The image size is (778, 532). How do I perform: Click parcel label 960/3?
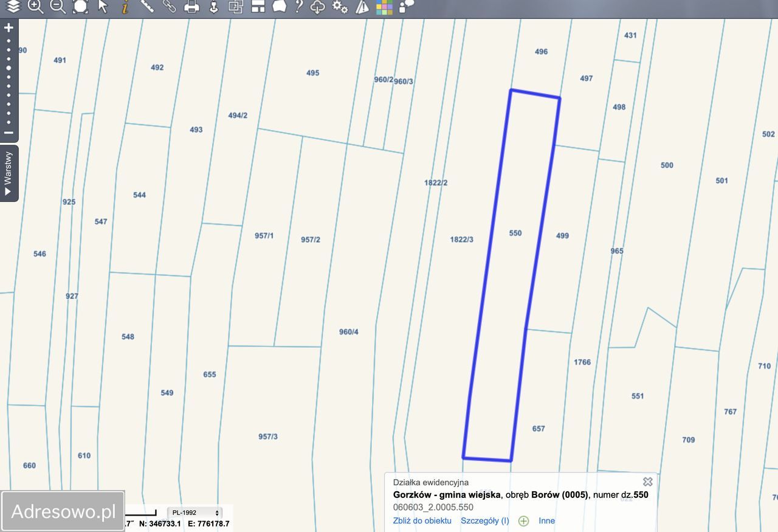404,81
